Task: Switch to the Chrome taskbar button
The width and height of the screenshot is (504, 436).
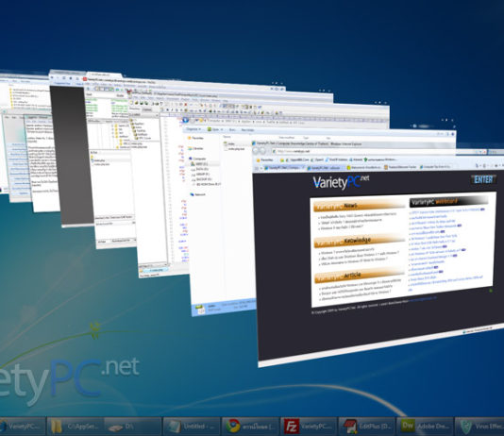Action: tap(250, 427)
